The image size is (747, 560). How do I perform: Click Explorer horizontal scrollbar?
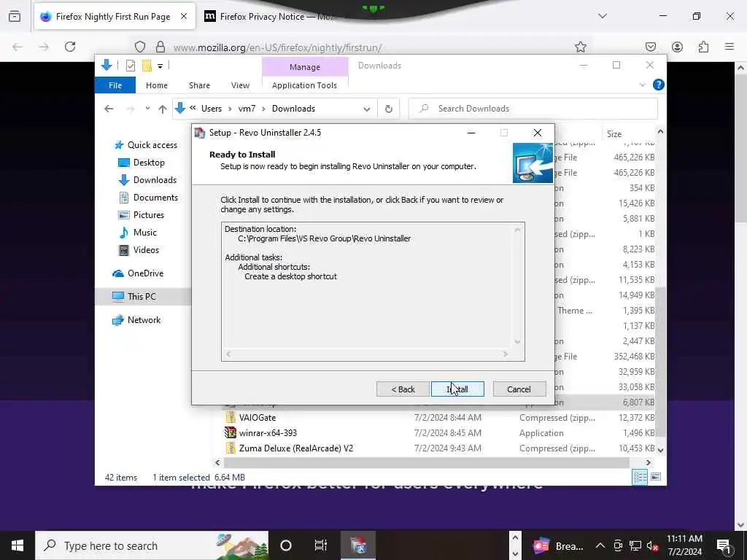pyautogui.click(x=426, y=462)
